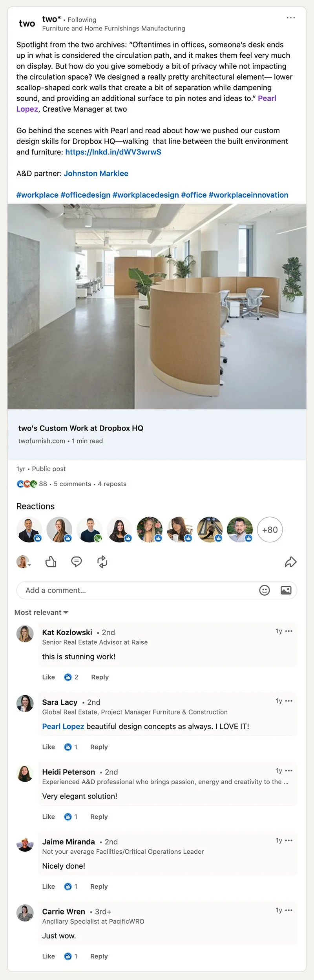
Task: Like Heidi Peterson's comment
Action: click(49, 817)
